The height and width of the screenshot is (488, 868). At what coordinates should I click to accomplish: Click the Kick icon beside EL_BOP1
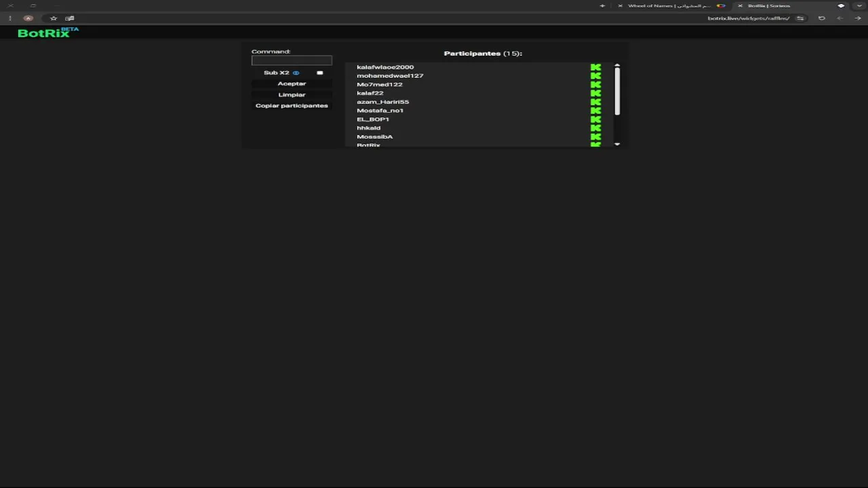tap(595, 119)
